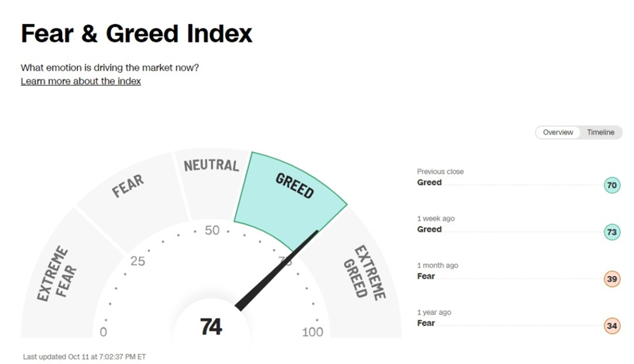Click the 1 month ago badge showing 39

pos(612,279)
